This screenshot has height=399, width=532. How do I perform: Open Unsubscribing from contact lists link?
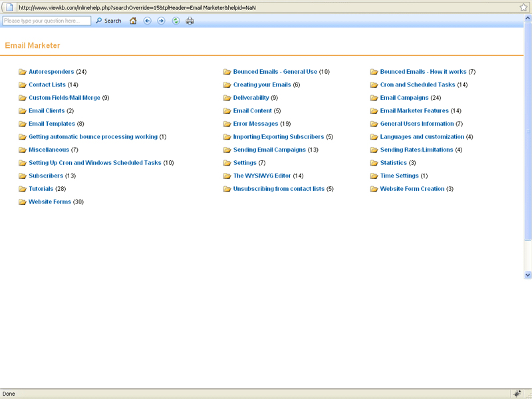[x=279, y=189]
